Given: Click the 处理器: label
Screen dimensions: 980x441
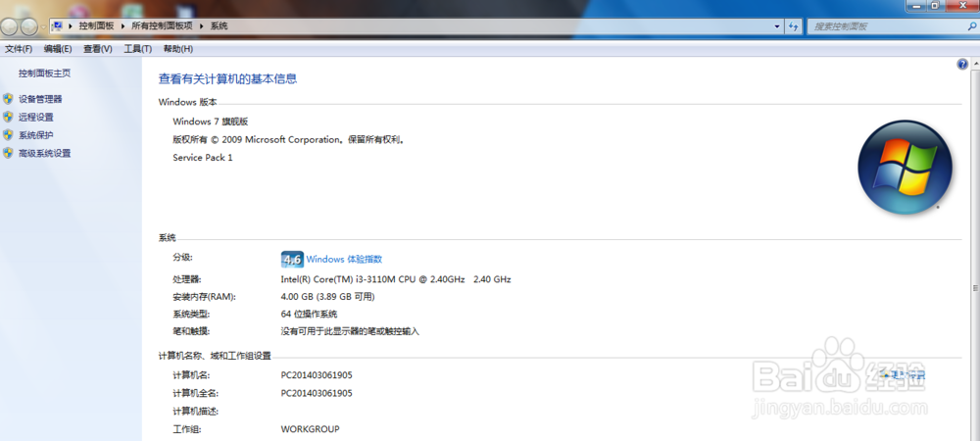Looking at the screenshot, I should click(x=187, y=279).
